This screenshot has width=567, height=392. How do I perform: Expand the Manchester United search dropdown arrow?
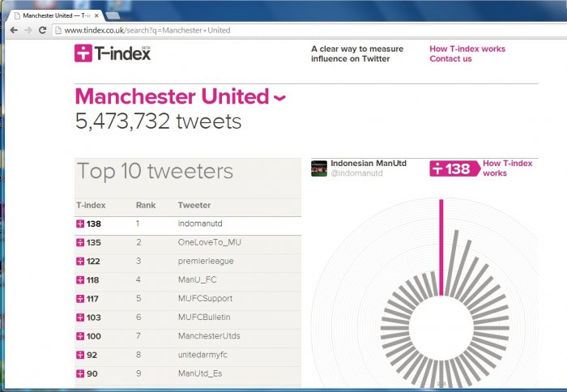coord(279,99)
